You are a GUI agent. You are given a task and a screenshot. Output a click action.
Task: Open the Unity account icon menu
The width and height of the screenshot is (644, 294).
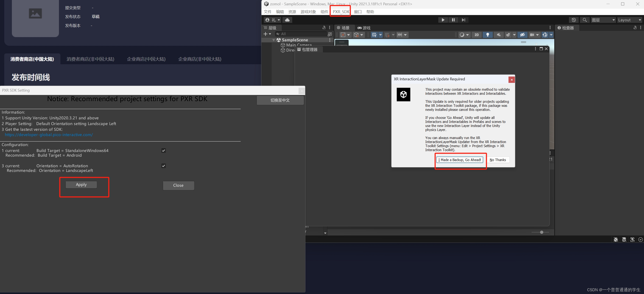(x=272, y=20)
